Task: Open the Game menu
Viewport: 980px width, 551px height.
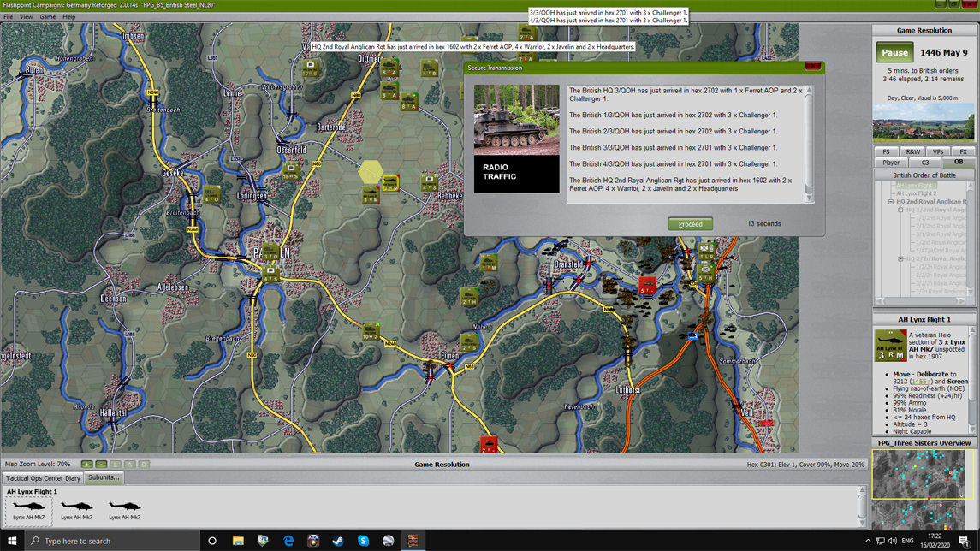Action: click(47, 17)
